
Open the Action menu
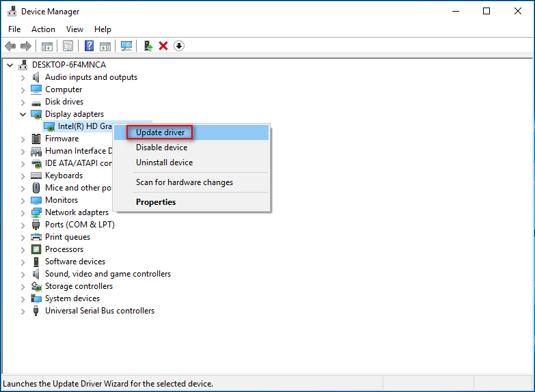click(x=43, y=29)
